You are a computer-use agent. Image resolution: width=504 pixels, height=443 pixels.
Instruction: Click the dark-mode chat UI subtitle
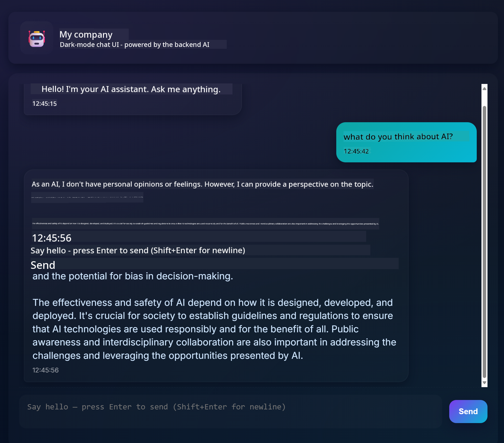point(134,45)
